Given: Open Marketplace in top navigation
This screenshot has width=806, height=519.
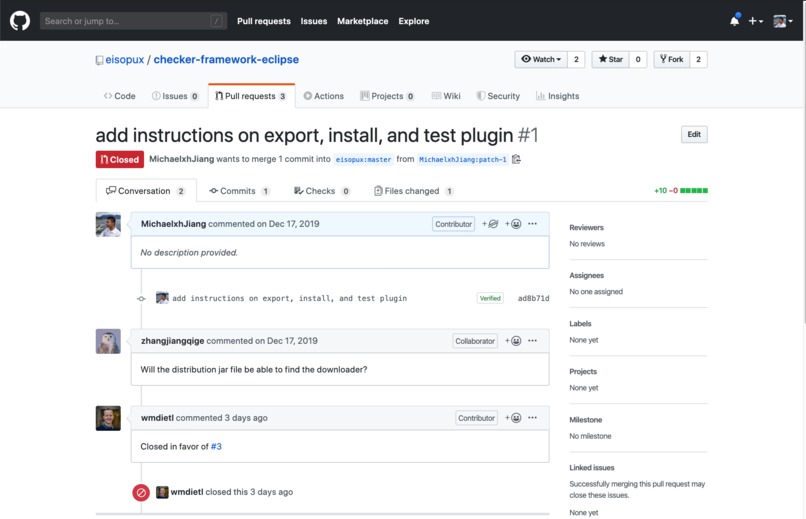Looking at the screenshot, I should pos(362,21).
